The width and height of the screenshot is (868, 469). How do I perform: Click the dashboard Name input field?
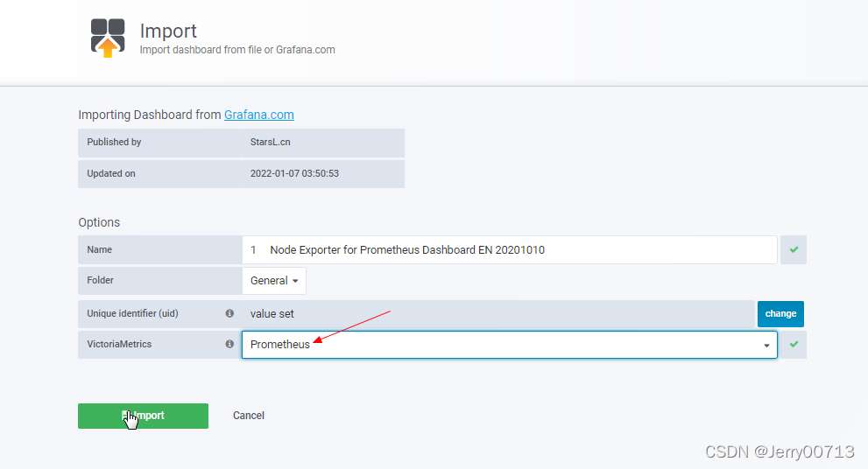coord(509,250)
